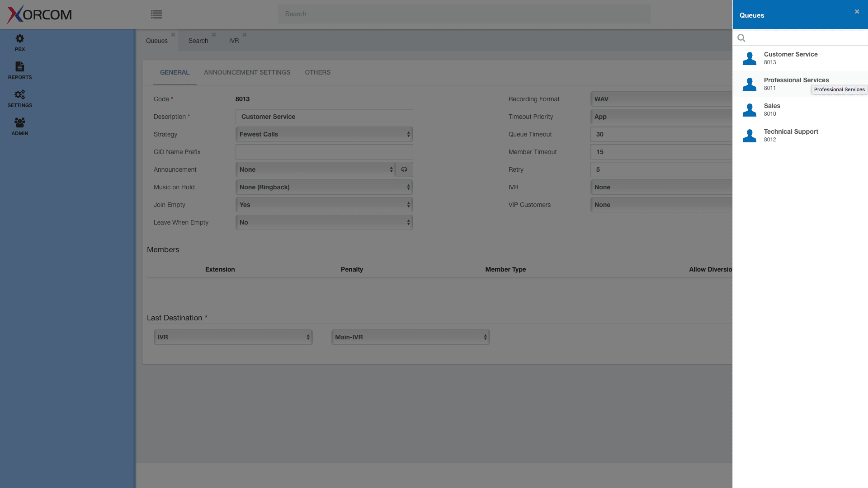This screenshot has width=868, height=488.
Task: Close the Queues tab
Action: pos(173,34)
